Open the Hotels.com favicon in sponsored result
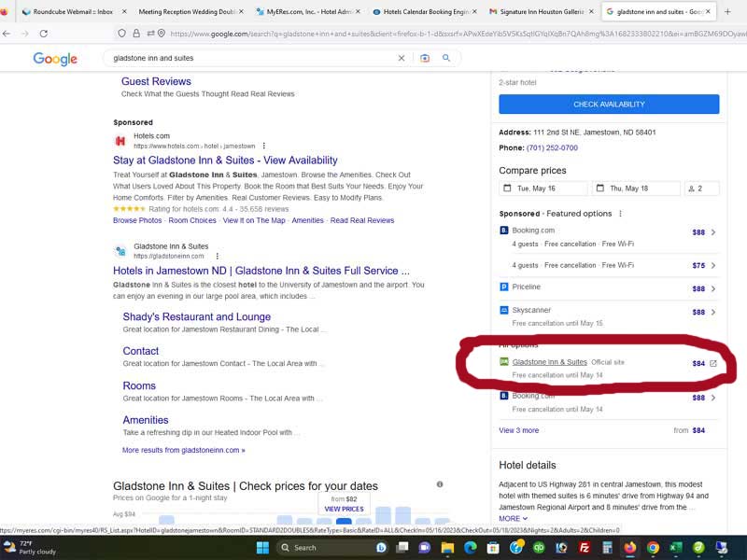The width and height of the screenshot is (747, 560). point(120,141)
